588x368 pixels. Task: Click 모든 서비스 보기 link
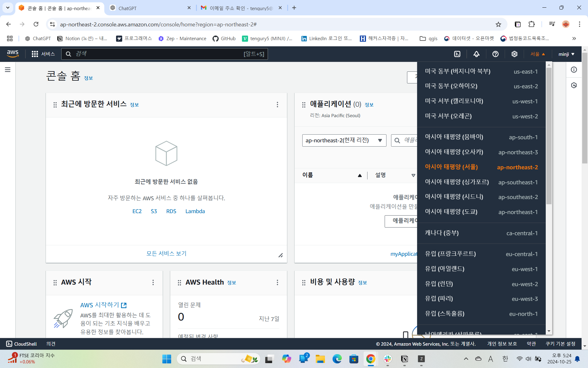[166, 254]
